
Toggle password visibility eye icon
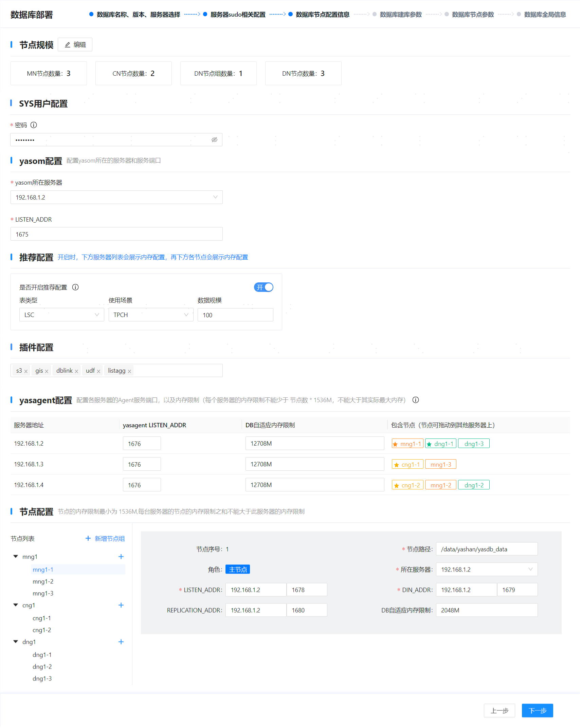point(214,140)
